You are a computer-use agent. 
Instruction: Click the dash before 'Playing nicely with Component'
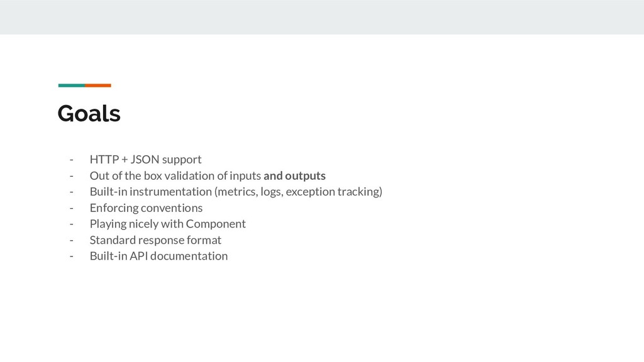[x=72, y=224]
